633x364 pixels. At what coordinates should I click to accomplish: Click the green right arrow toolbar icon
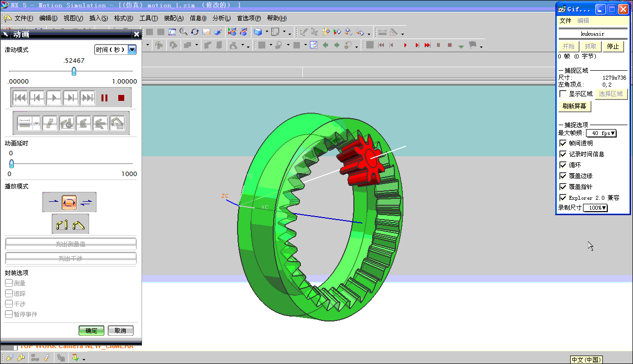[x=337, y=45]
